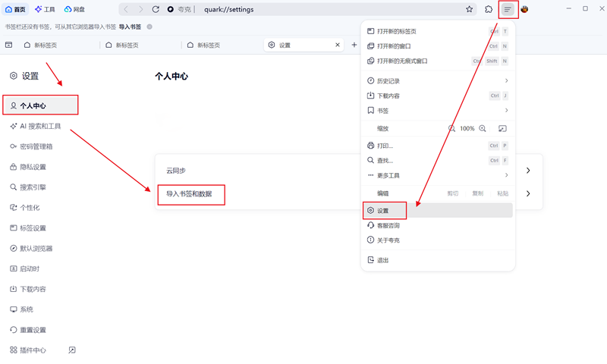Choose 打开新的无痕式窗口 from menu

click(438, 61)
